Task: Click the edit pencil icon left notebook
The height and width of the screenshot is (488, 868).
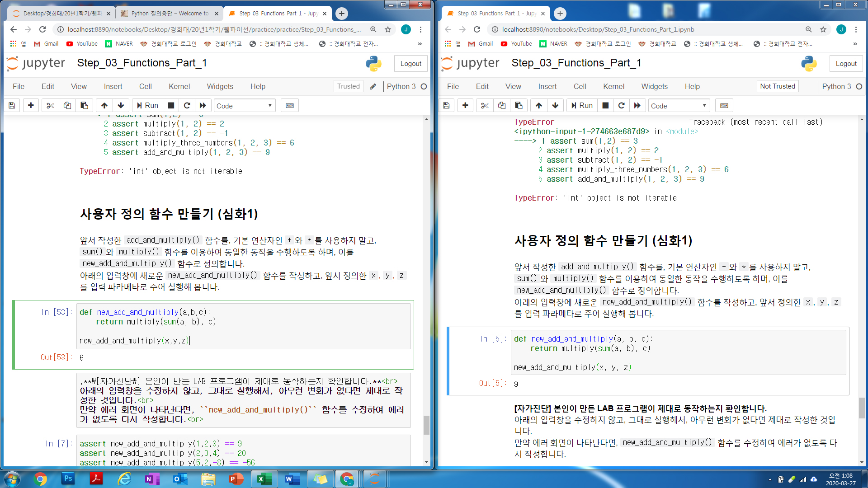Action: tap(373, 86)
